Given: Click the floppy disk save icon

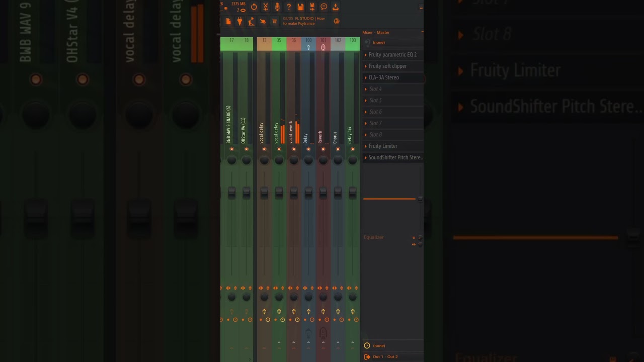Looking at the screenshot, I should 300,7.
